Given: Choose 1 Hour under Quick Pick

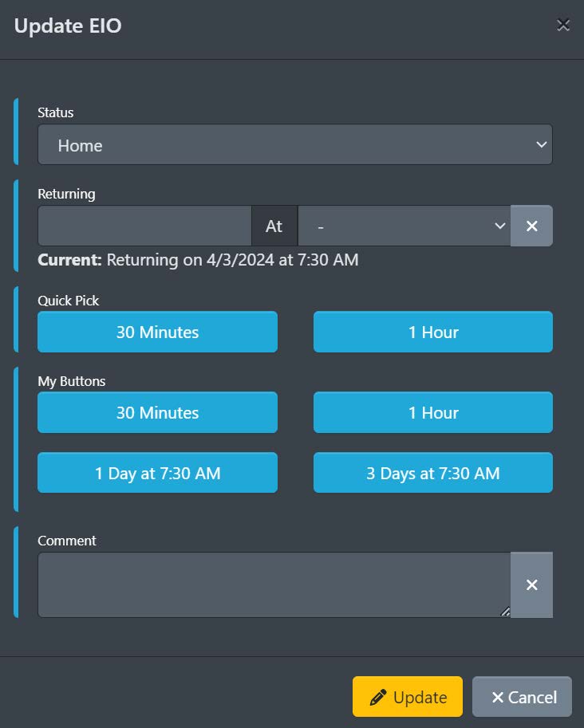Looking at the screenshot, I should 432,332.
